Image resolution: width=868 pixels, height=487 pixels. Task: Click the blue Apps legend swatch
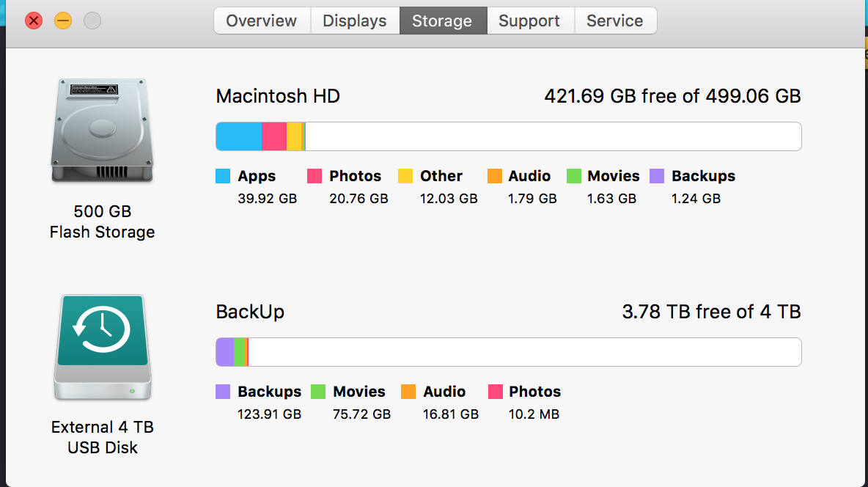pyautogui.click(x=223, y=176)
